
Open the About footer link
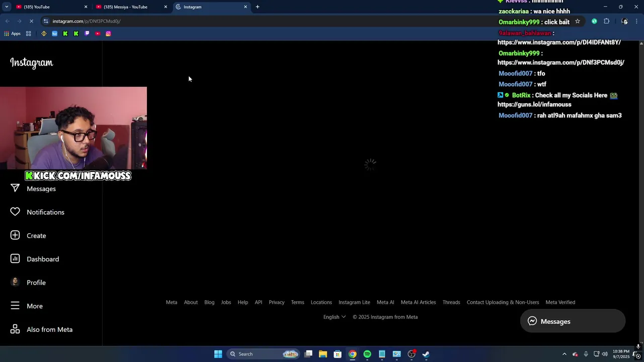click(191, 302)
